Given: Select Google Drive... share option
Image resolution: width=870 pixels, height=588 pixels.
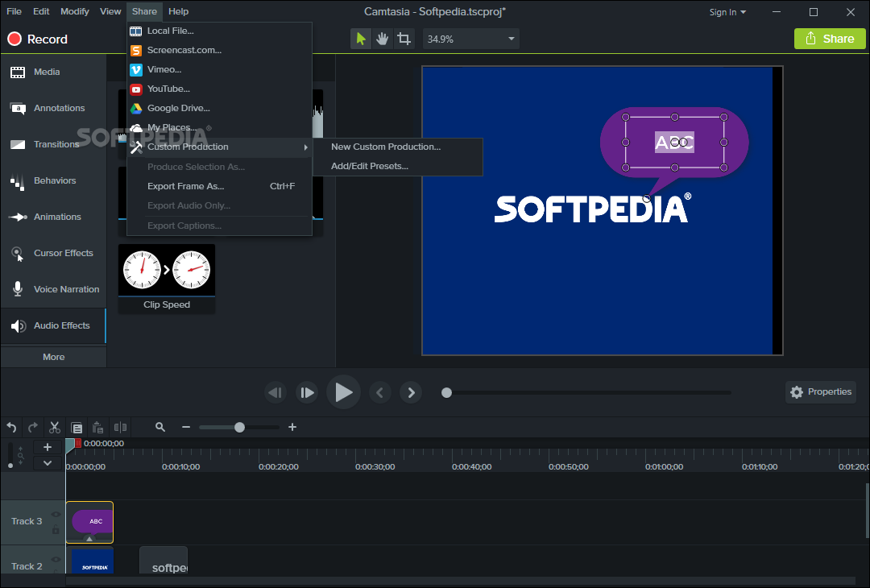Looking at the screenshot, I should coord(219,108).
